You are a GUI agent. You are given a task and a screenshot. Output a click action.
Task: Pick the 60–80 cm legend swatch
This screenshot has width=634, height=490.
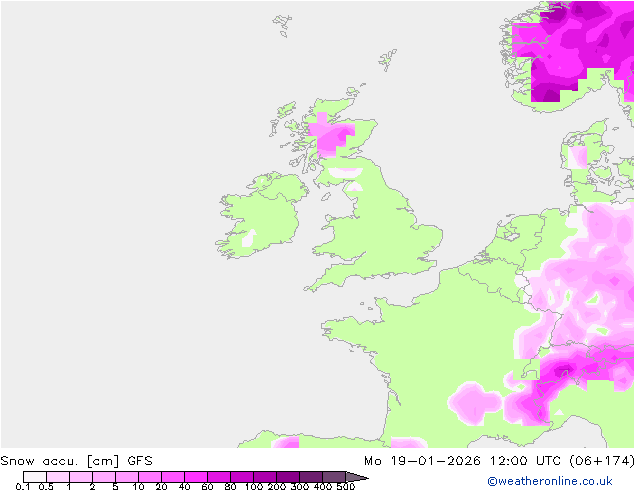[219, 477]
